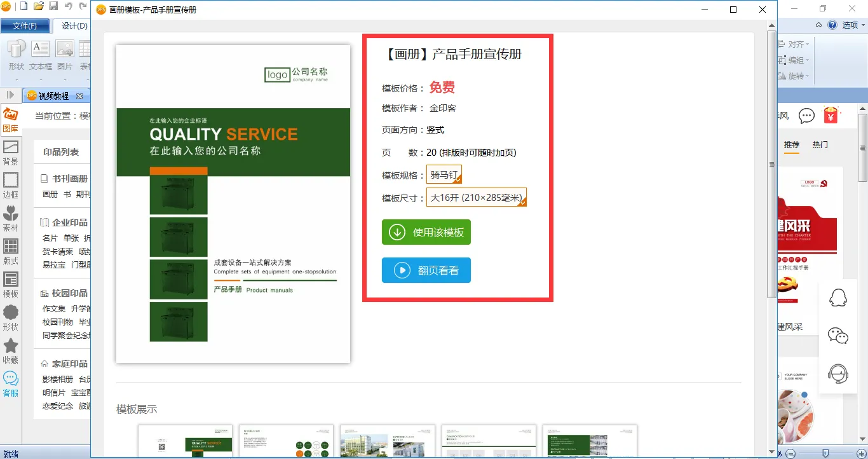
Task: Open the 素材 materials sidebar panel
Action: pyautogui.click(x=11, y=219)
